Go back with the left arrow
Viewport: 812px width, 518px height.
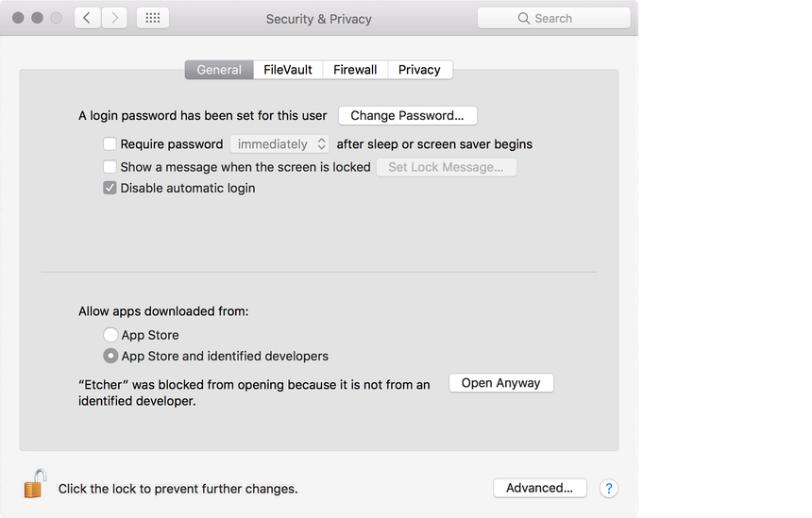click(x=88, y=18)
